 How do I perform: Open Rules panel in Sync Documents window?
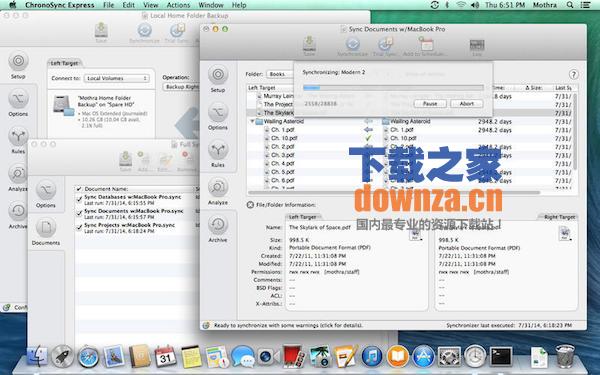(218, 153)
